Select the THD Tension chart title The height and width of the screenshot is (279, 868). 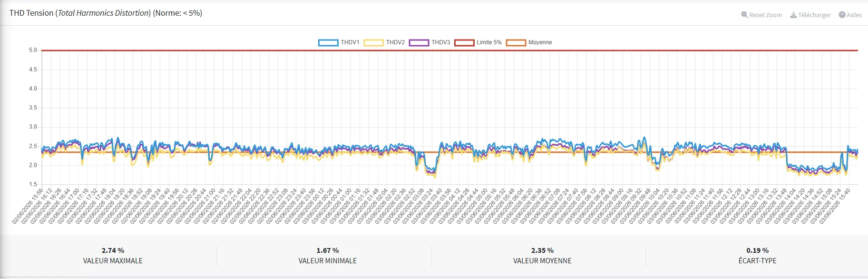(x=106, y=13)
